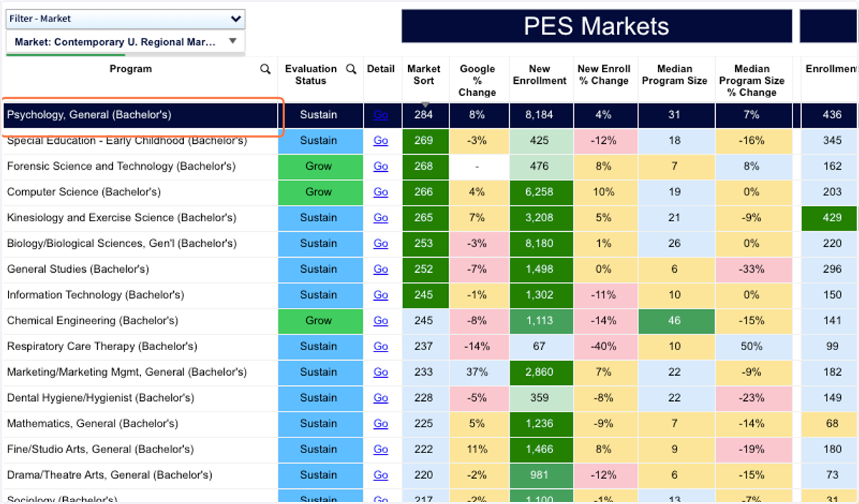Click Sustain status for General Studies

319,269
